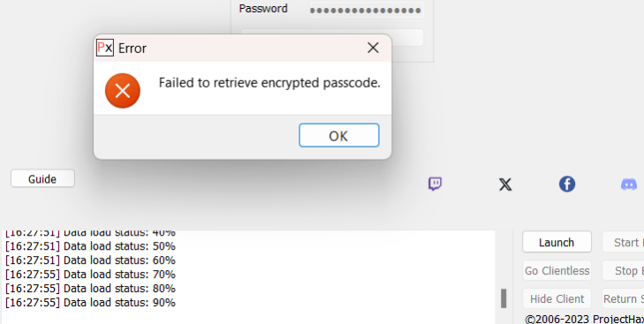Screen dimensions: 644x324
Task: Click the partially visible Return button
Action: tap(623, 298)
